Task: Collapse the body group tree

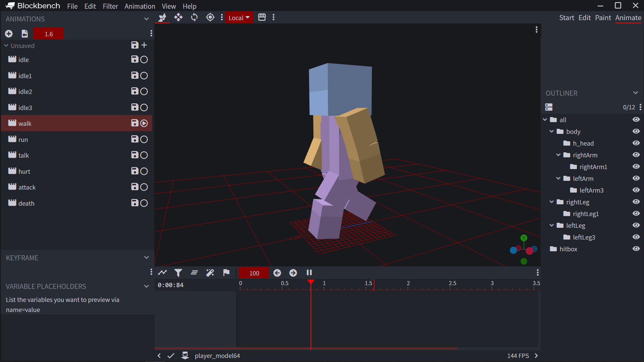Action: (x=552, y=131)
